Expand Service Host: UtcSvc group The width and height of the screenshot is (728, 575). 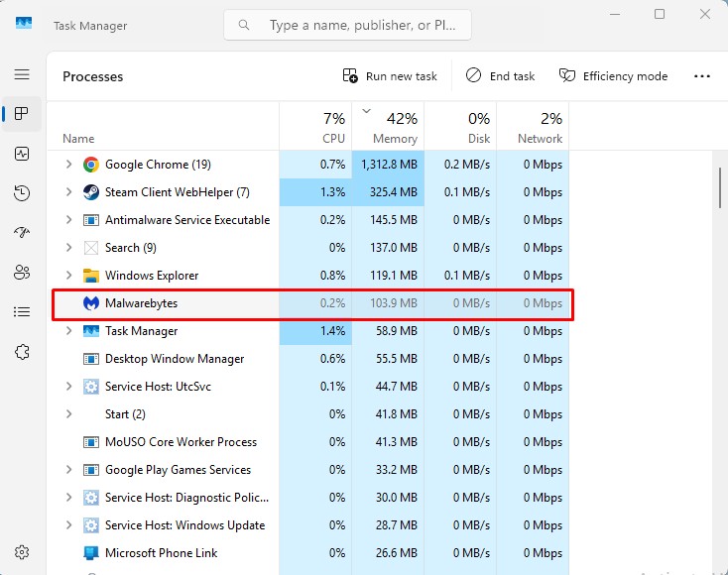click(x=68, y=387)
